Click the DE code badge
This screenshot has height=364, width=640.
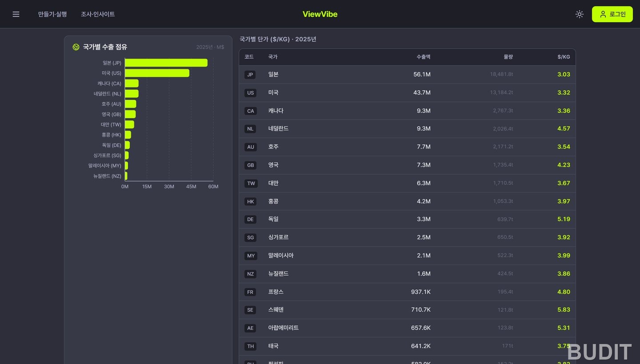click(x=250, y=219)
